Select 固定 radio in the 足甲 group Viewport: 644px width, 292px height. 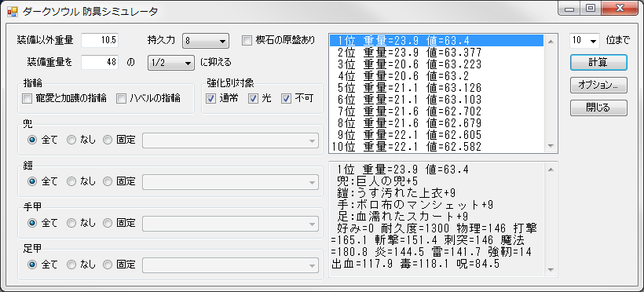click(107, 265)
